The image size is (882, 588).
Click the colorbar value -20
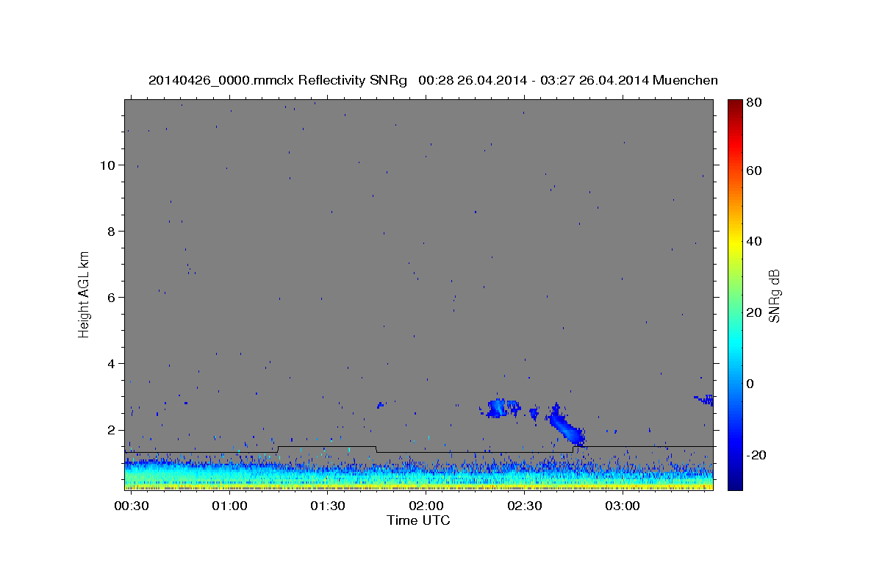coord(756,455)
